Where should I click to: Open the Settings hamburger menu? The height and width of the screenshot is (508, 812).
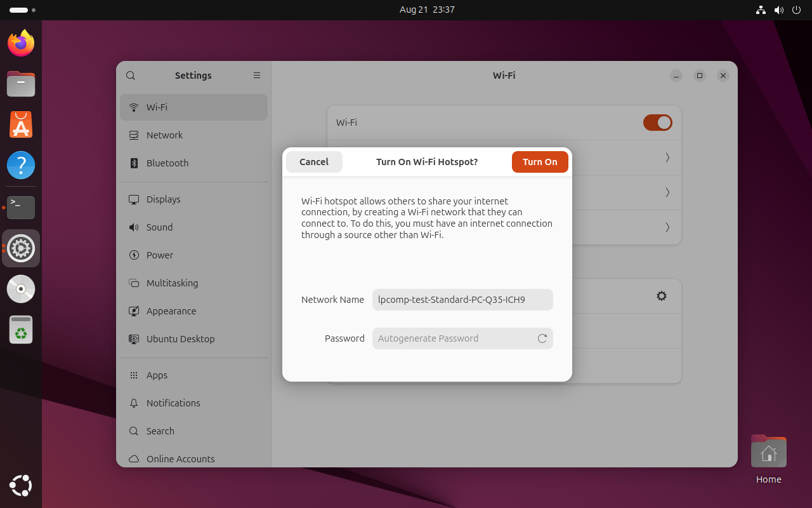[257, 76]
